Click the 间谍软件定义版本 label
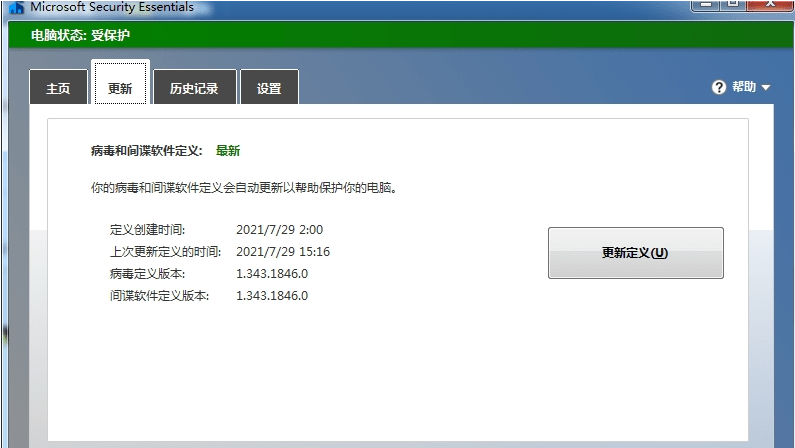795x448 pixels. 159,295
